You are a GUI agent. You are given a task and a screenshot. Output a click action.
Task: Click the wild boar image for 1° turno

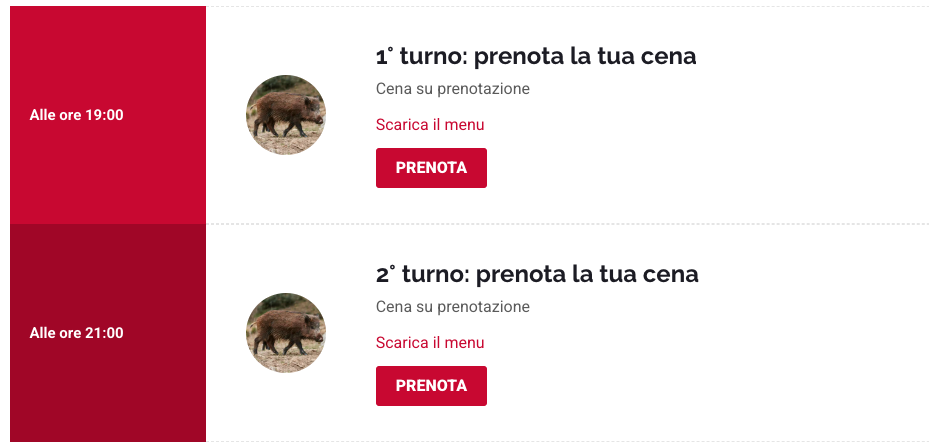pos(286,115)
